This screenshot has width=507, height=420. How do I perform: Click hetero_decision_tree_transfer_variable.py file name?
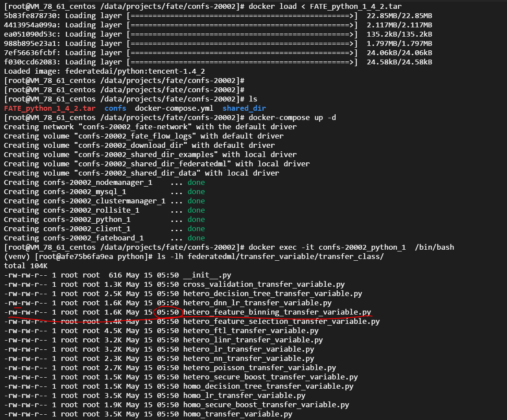272,294
